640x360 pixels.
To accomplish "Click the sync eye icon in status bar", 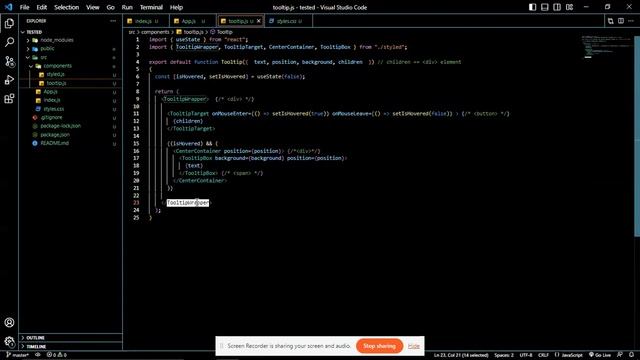I will click(38, 355).
